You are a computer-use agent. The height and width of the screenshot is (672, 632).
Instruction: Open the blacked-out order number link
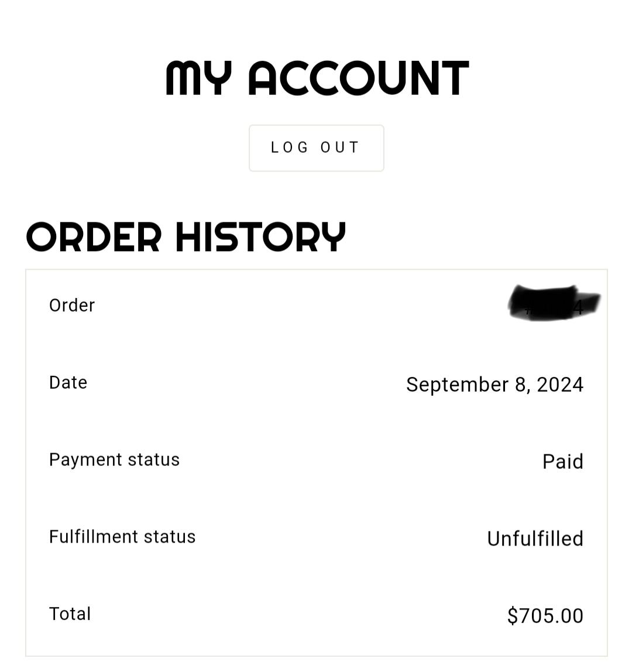coord(553,303)
